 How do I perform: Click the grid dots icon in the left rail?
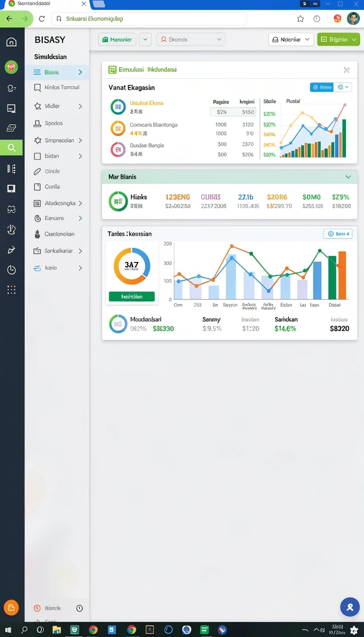tap(11, 290)
